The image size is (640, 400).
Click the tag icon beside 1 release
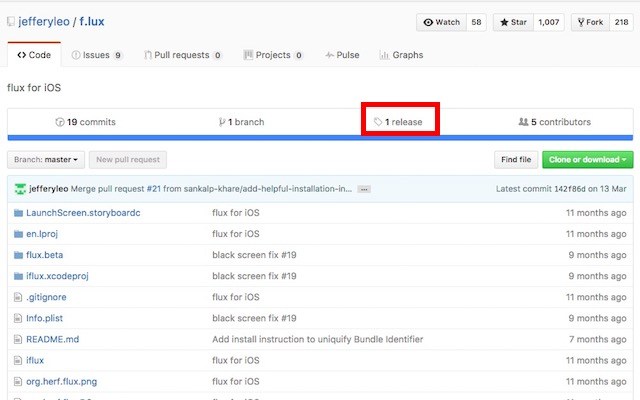[378, 122]
